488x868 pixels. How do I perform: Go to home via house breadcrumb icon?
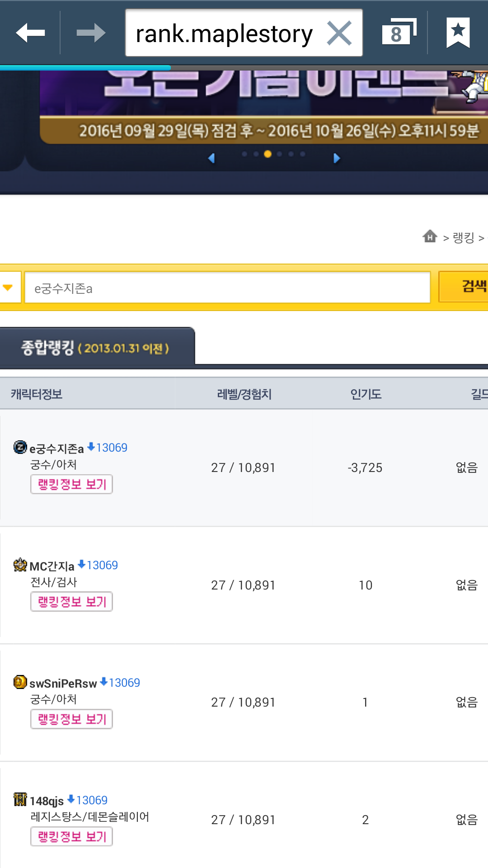point(430,236)
